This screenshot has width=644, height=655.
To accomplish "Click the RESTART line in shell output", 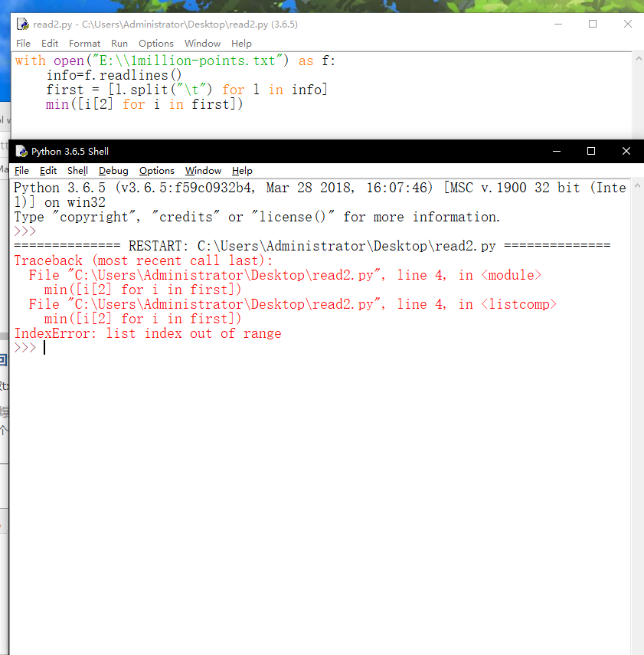I will [306, 245].
